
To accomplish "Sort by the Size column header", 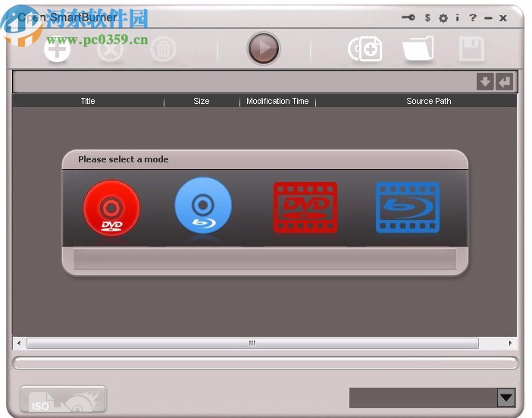I will [x=202, y=101].
